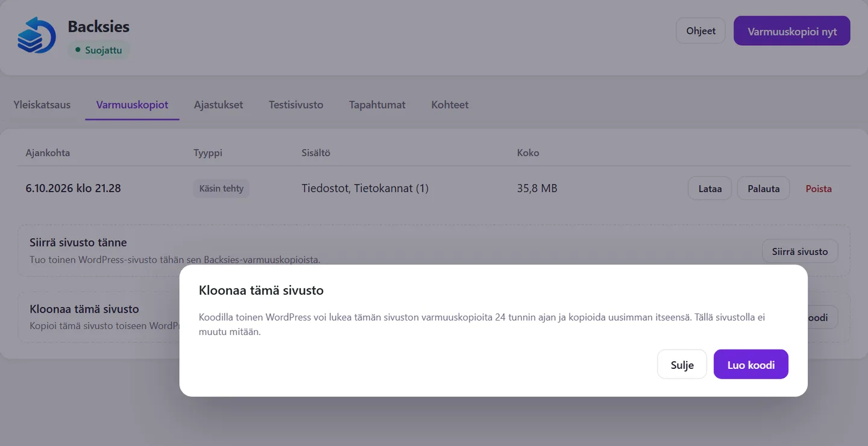
Task: Click the Siirrä sivusto tänne heading
Action: pos(78,243)
